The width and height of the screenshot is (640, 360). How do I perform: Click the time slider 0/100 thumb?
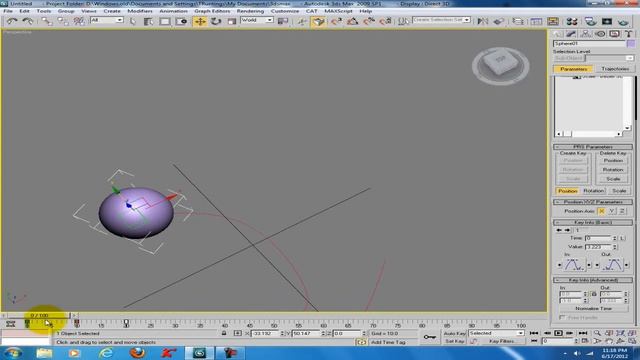tap(39, 316)
